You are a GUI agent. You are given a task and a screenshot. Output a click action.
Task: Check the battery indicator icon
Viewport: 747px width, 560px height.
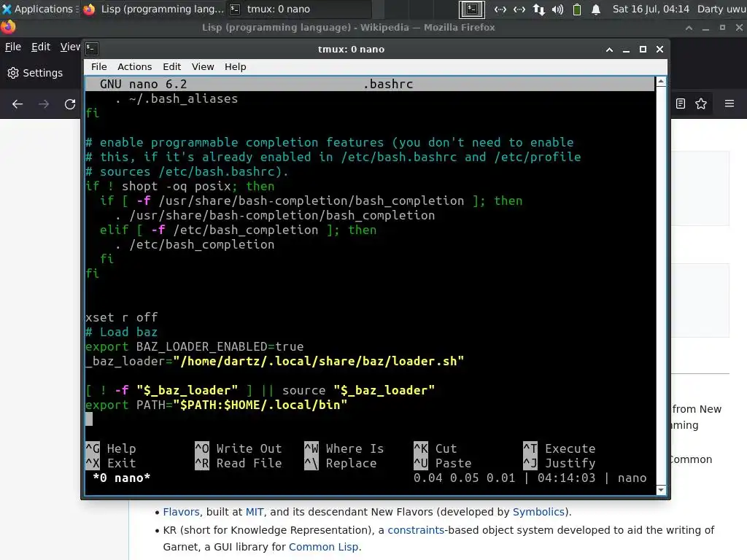[577, 9]
